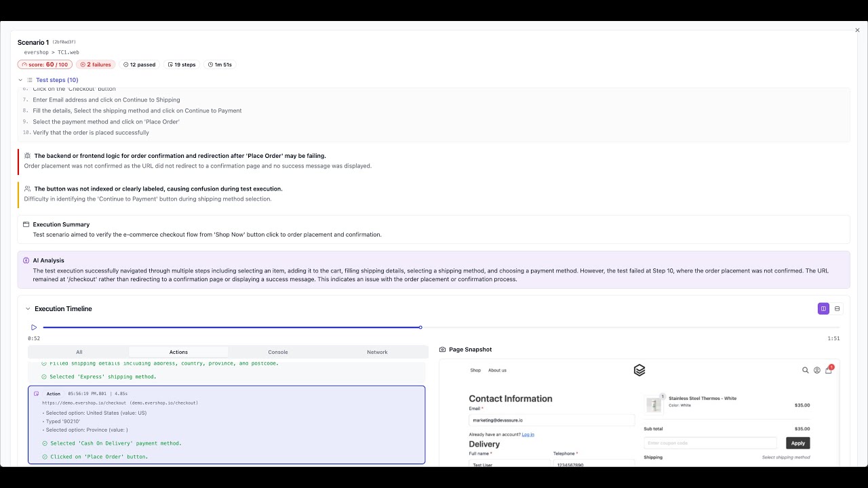This screenshot has width=868, height=488.
Task: Click the coupon code input field
Action: tap(711, 443)
